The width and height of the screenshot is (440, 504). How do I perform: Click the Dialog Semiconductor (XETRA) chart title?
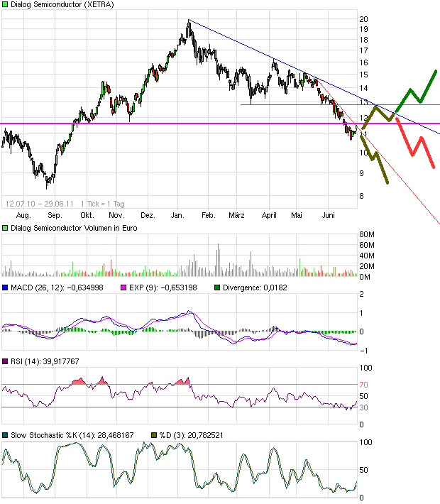[62, 4]
